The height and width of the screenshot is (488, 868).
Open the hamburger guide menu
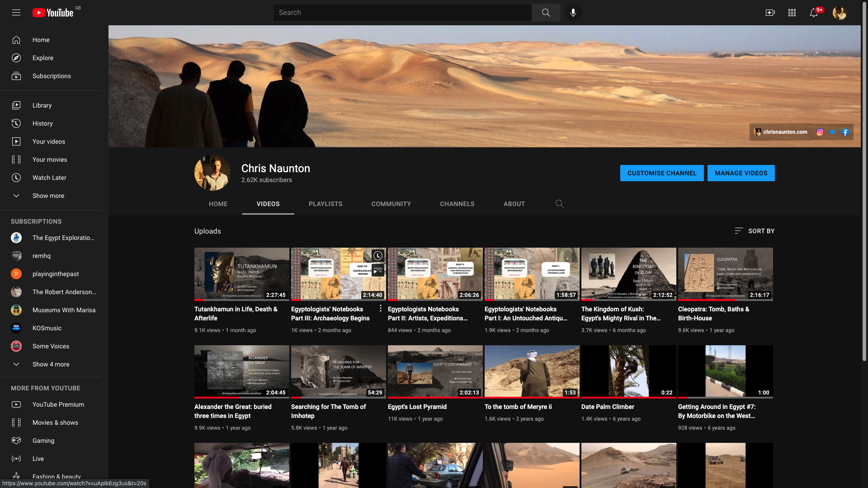[x=16, y=13]
